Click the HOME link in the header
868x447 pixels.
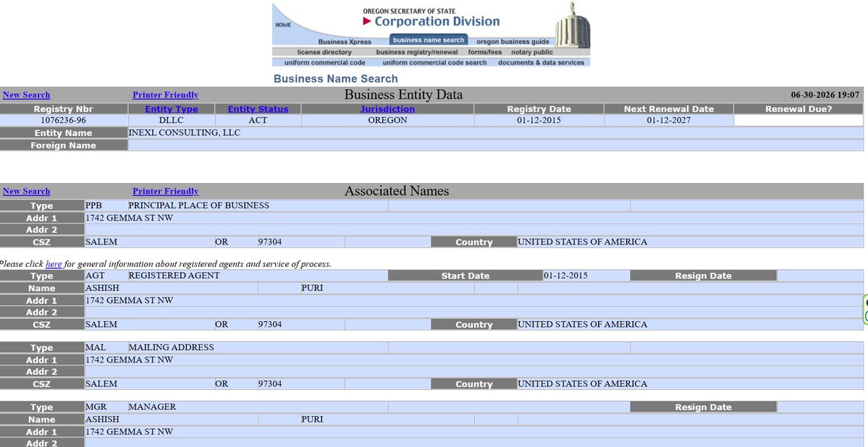click(x=283, y=25)
